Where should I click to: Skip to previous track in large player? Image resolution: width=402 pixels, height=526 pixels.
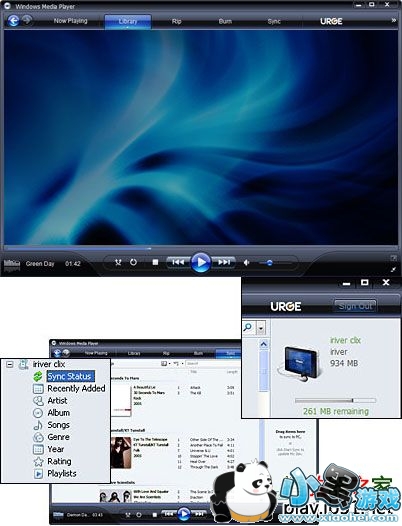pos(178,262)
